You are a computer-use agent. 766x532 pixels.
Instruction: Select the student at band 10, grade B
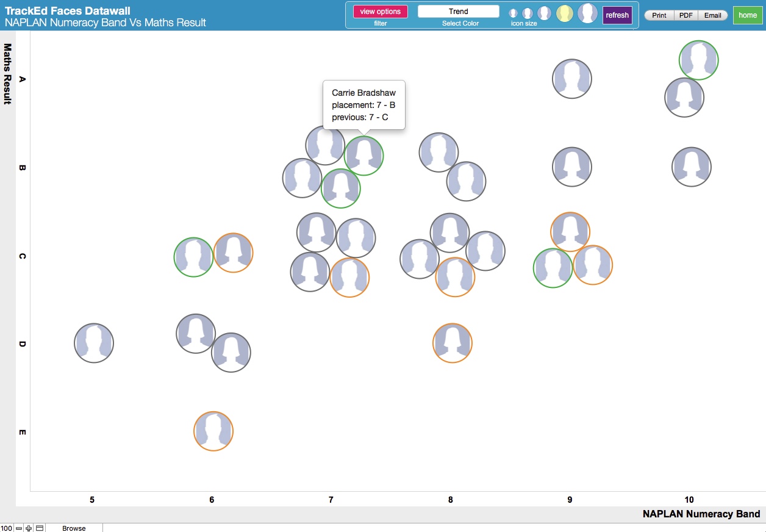click(x=692, y=167)
